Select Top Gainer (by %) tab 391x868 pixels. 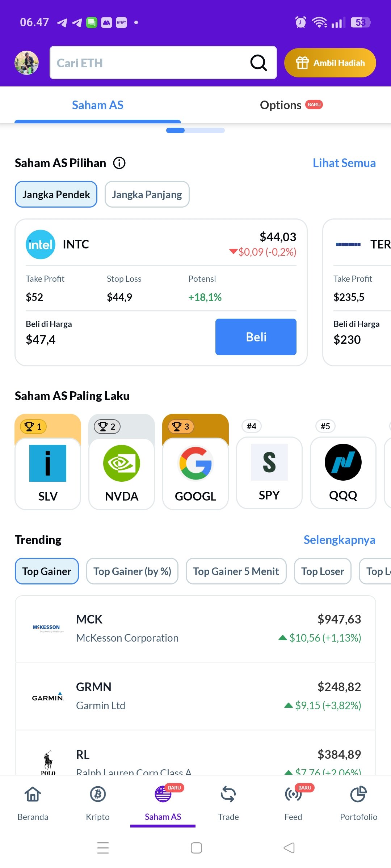(132, 571)
